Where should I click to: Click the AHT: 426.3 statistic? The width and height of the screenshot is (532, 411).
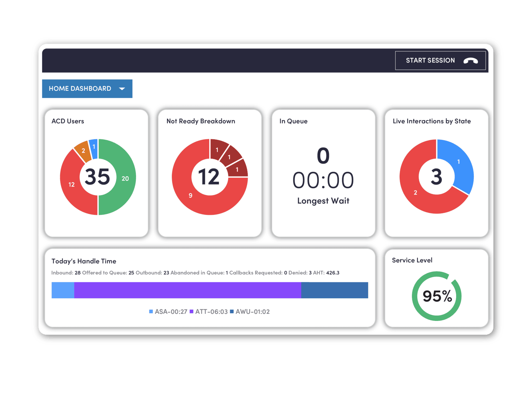326,273
